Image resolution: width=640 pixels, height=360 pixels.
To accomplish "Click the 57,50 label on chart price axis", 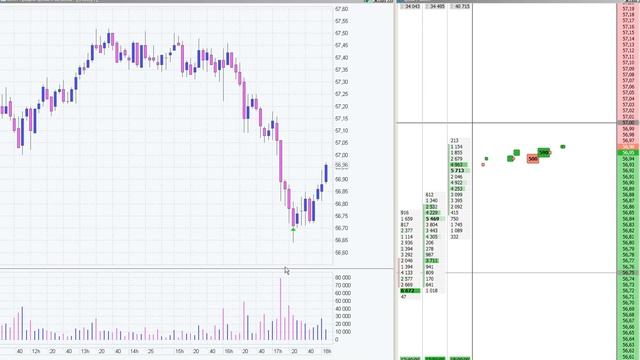I will pos(341,33).
